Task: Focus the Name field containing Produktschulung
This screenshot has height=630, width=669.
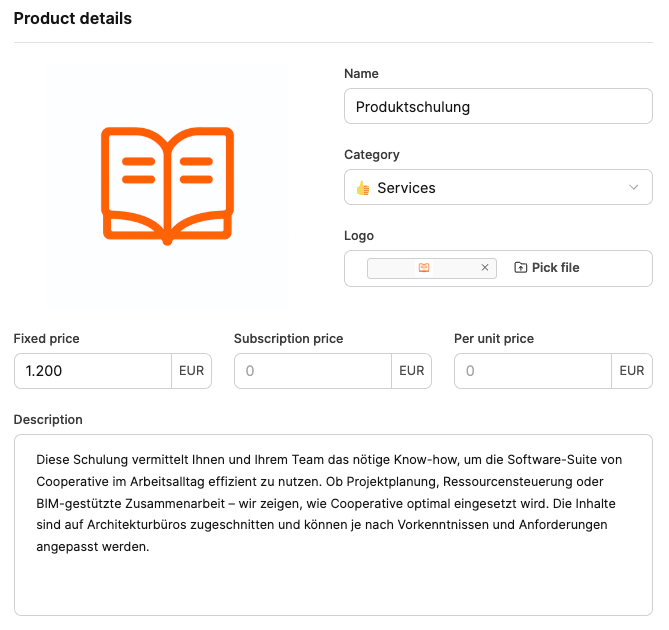Action: click(x=498, y=107)
